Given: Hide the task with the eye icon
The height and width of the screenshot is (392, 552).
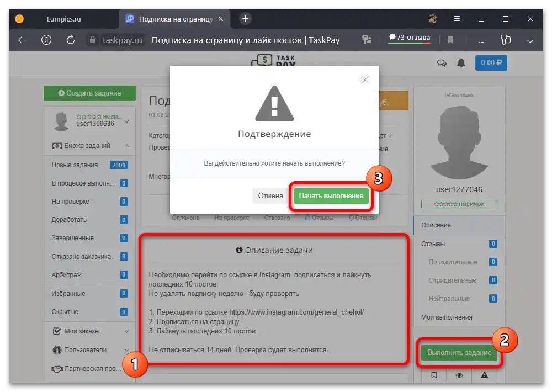Looking at the screenshot, I should 459,375.
